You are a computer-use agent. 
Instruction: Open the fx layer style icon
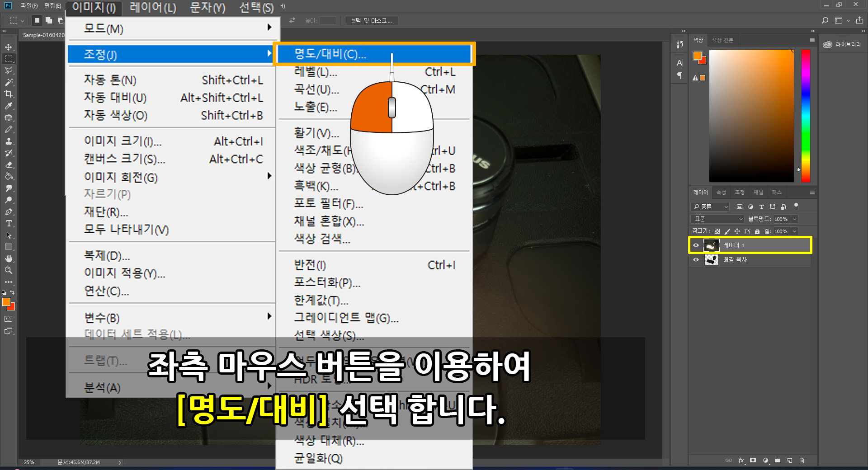[x=741, y=461]
